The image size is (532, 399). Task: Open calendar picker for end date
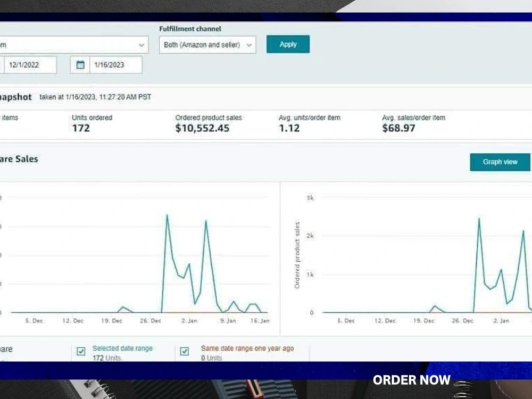[x=80, y=65]
